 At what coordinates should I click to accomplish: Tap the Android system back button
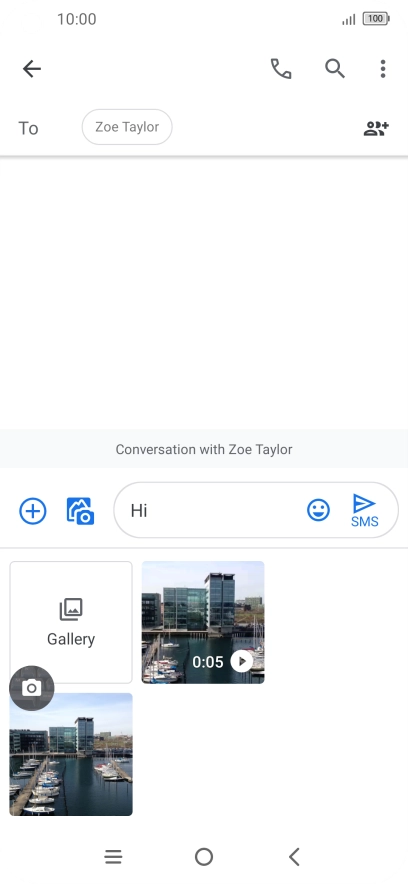tap(294, 857)
